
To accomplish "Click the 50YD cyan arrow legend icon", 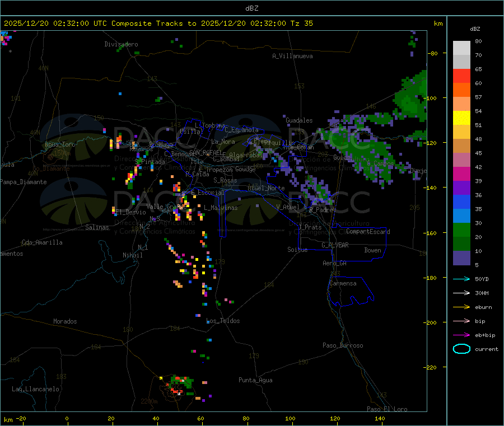I will pyautogui.click(x=461, y=279).
